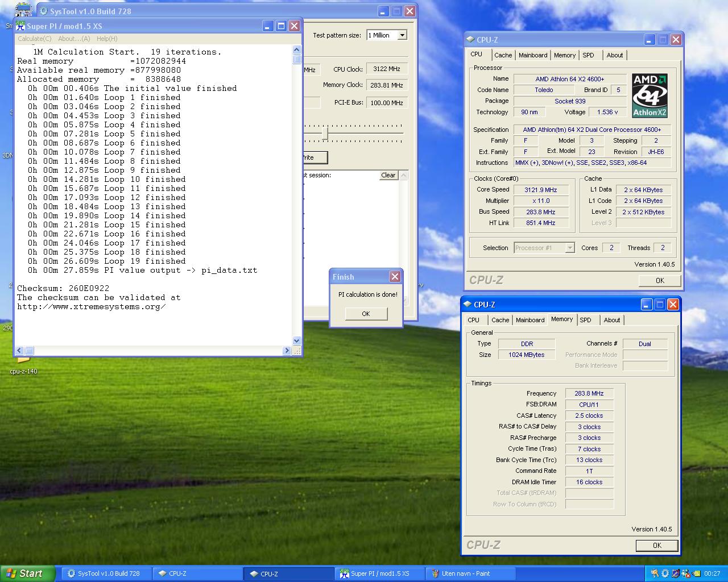Open Test pattern size dropdown
This screenshot has height=582, width=728.
click(402, 35)
